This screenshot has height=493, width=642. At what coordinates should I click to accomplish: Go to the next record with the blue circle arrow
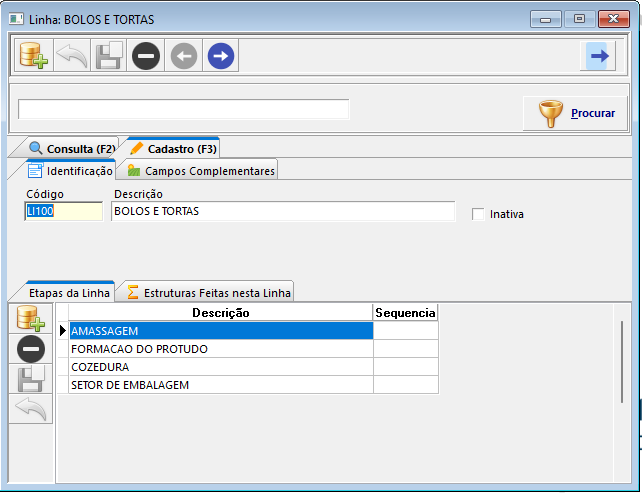tap(221, 55)
